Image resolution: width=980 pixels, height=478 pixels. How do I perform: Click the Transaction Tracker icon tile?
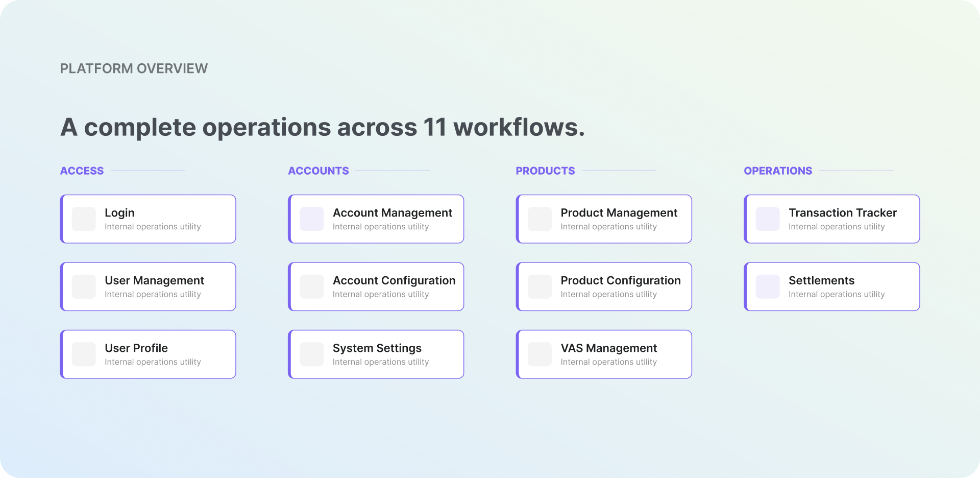768,219
